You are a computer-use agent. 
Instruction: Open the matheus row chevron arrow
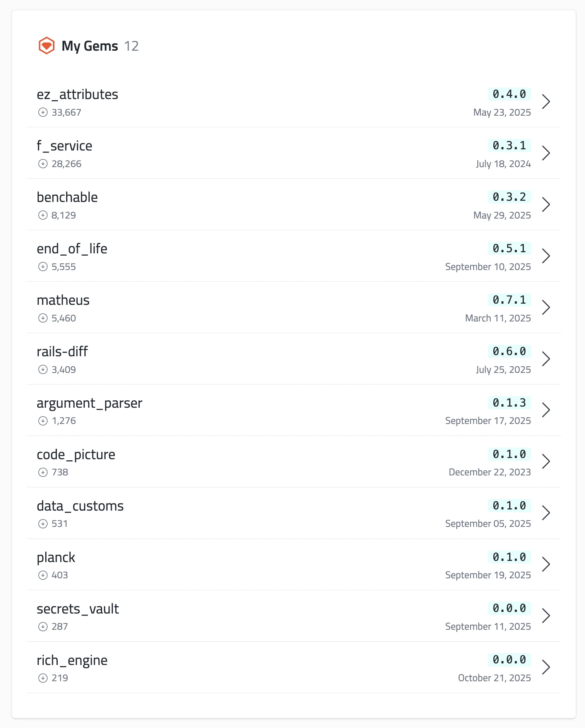[x=546, y=308]
